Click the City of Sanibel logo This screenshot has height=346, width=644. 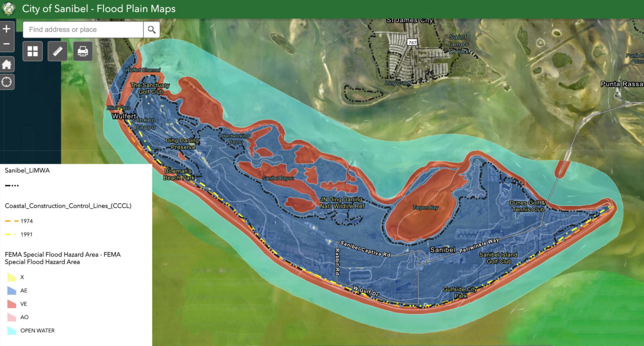pos(8,8)
